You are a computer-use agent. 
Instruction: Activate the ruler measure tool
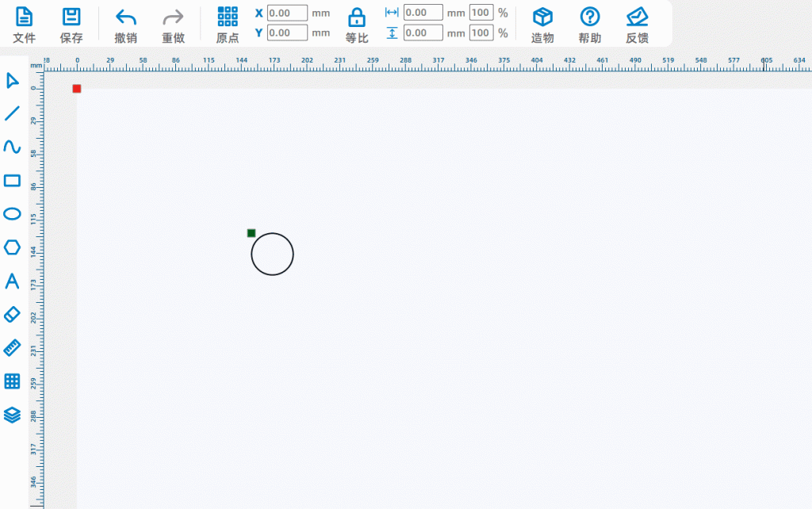point(12,348)
